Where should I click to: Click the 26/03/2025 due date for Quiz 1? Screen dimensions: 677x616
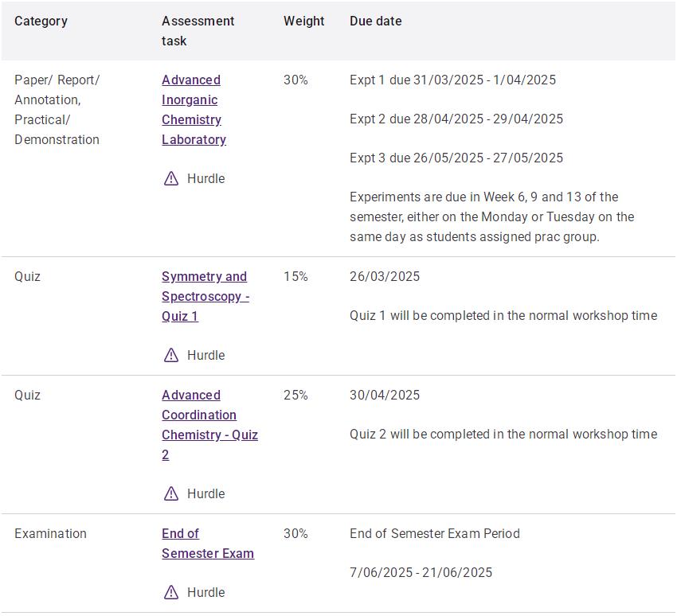[384, 277]
